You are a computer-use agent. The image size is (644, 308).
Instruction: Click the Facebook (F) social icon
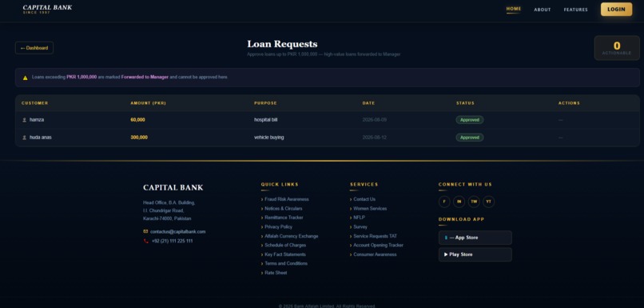click(444, 202)
